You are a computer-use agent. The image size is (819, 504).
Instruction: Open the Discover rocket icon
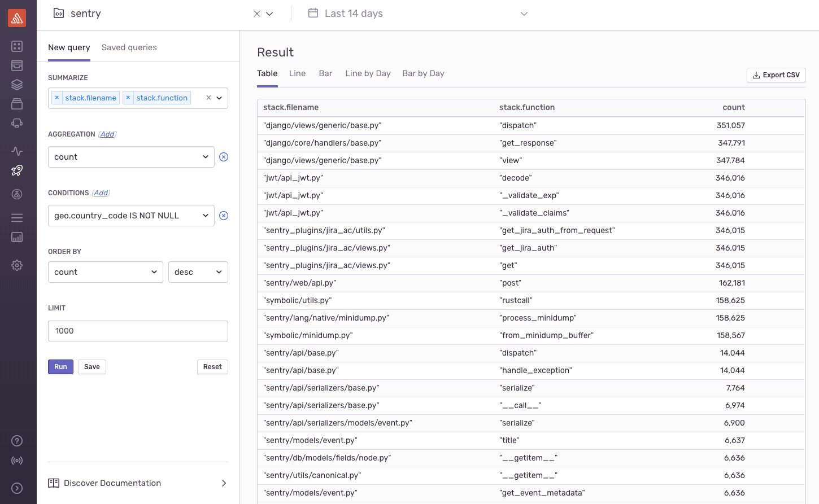tap(17, 170)
